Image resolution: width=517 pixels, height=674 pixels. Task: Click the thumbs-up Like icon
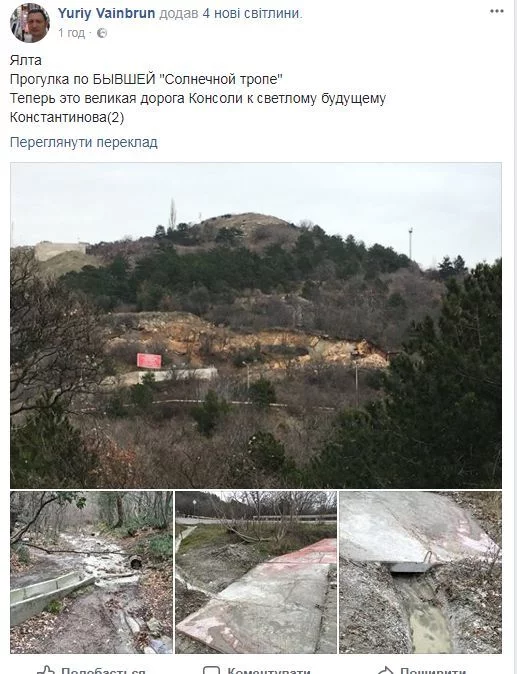point(46,670)
